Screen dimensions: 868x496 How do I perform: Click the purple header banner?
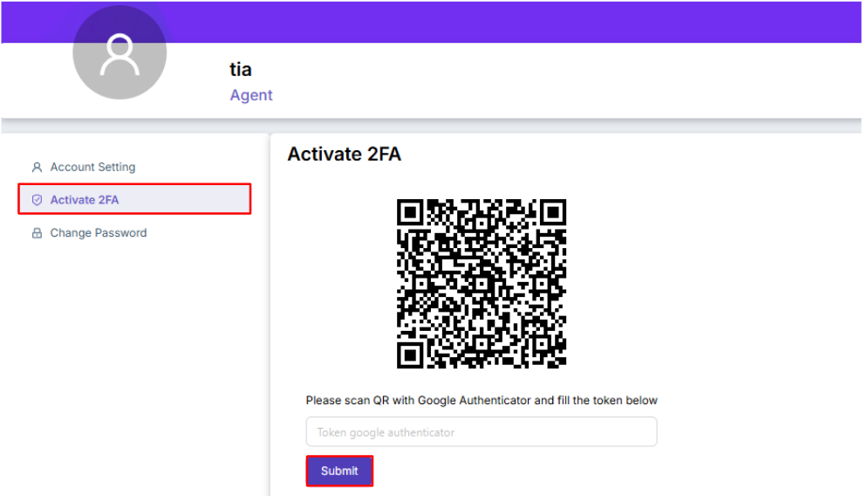523,22
